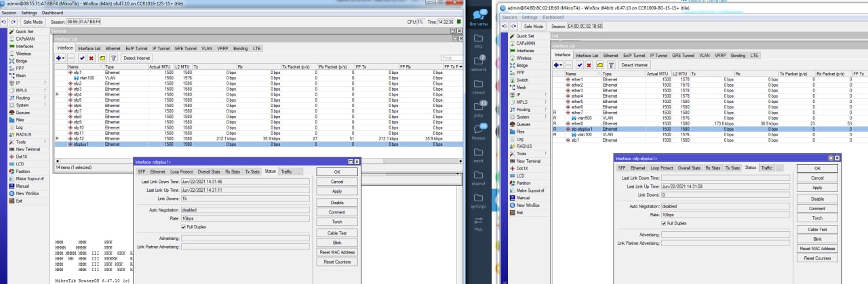The height and width of the screenshot is (284, 868).
Task: Open Все чаты in messenger sidebar
Action: point(478,16)
